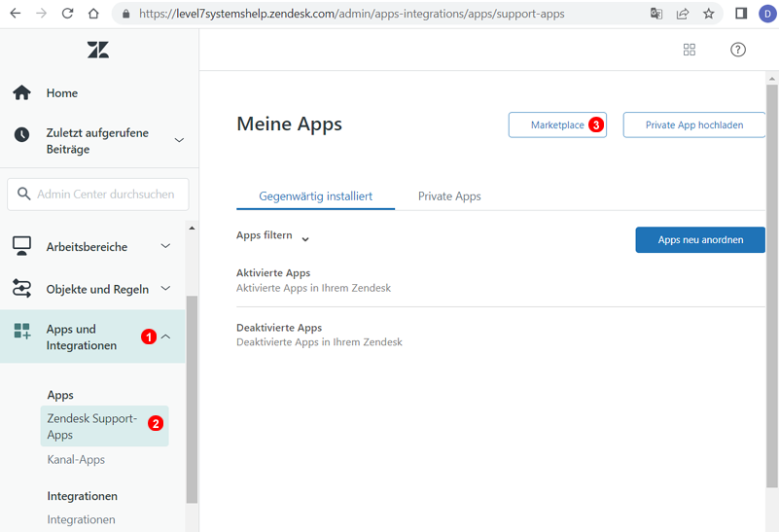Open the browser home page icon
The image size is (779, 532).
point(93,14)
